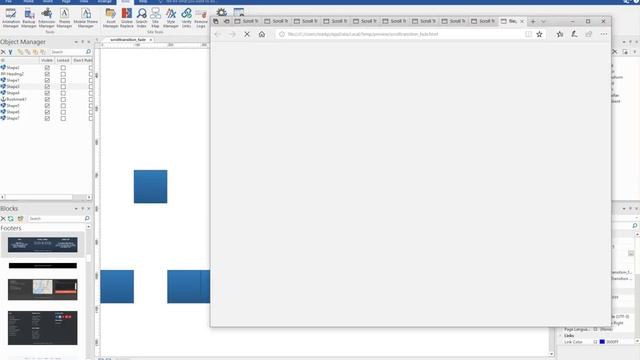This screenshot has height=360, width=640.
Task: Click the filter icon in Object Manager toolbar
Action: 11,52
